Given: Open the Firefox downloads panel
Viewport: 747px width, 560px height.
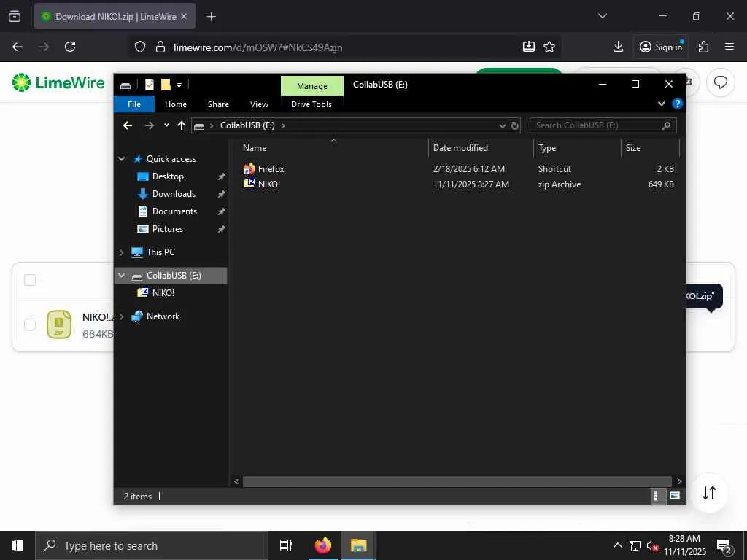Looking at the screenshot, I should (x=618, y=47).
